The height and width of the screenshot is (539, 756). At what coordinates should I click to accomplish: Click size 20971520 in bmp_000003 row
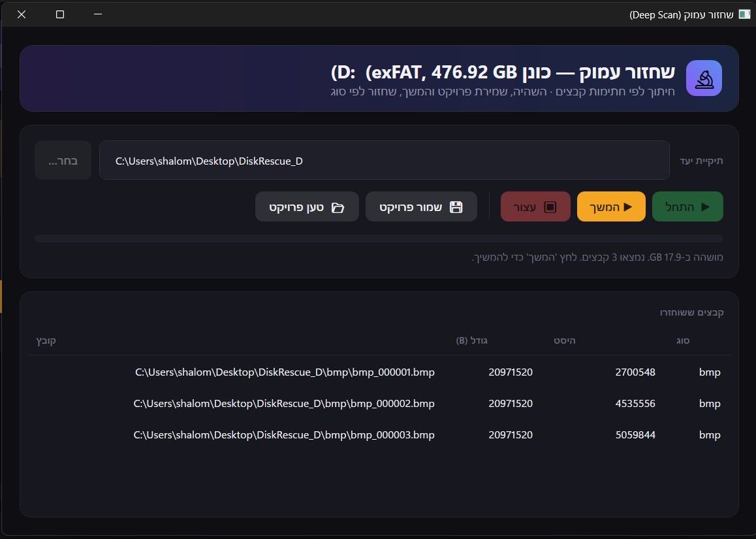click(x=511, y=434)
